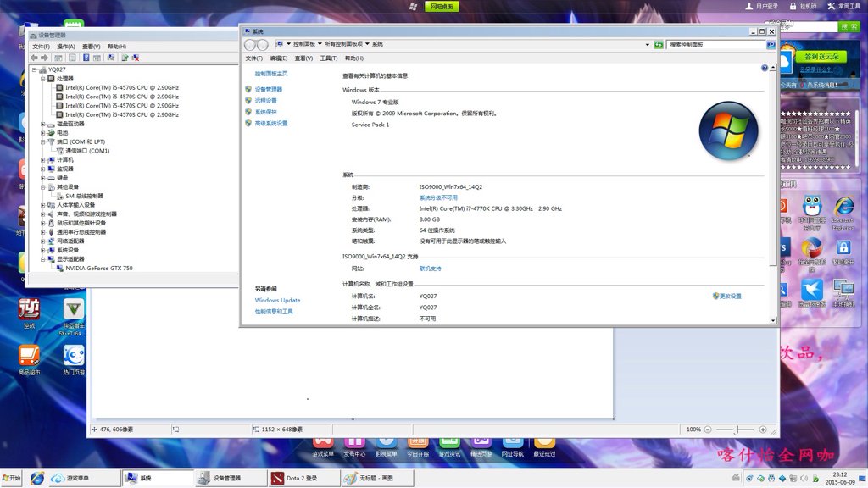Open 工具(T) menu in System window
The height and width of the screenshot is (488, 868).
coord(329,58)
